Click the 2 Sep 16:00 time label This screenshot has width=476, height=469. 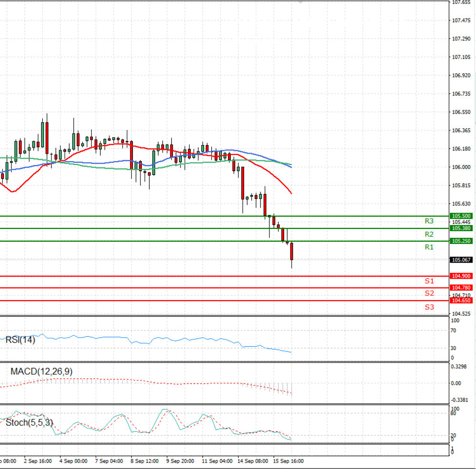click(x=38, y=461)
